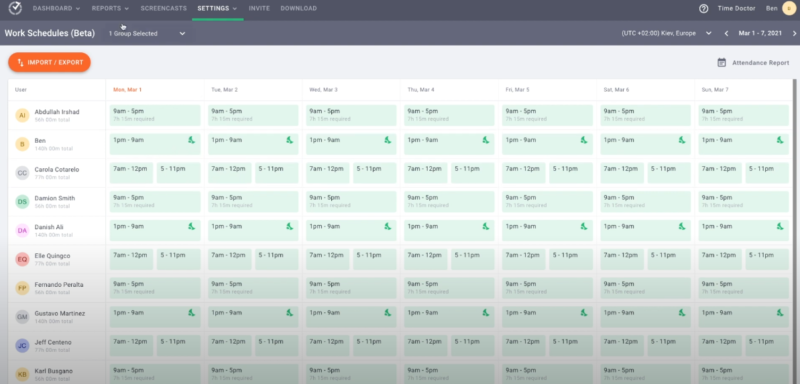Click the Mon, Mar 1 column header
The height and width of the screenshot is (384, 800).
pos(128,90)
